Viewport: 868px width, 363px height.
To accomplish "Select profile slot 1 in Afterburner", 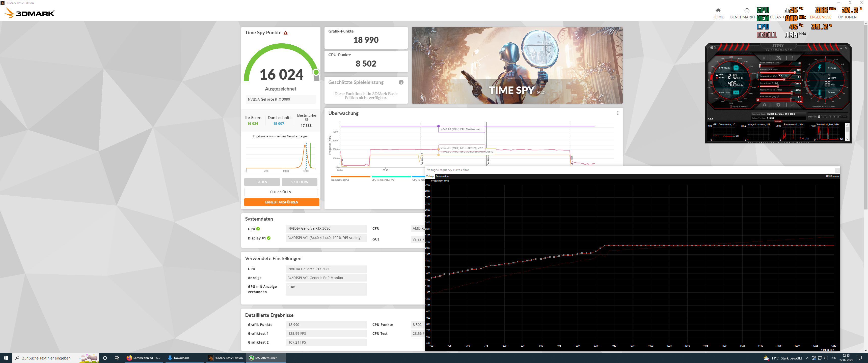I will [x=823, y=116].
